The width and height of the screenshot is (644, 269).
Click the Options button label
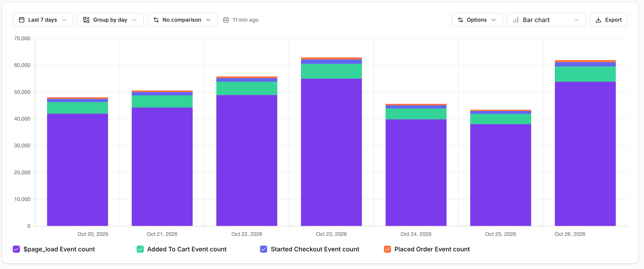point(477,20)
